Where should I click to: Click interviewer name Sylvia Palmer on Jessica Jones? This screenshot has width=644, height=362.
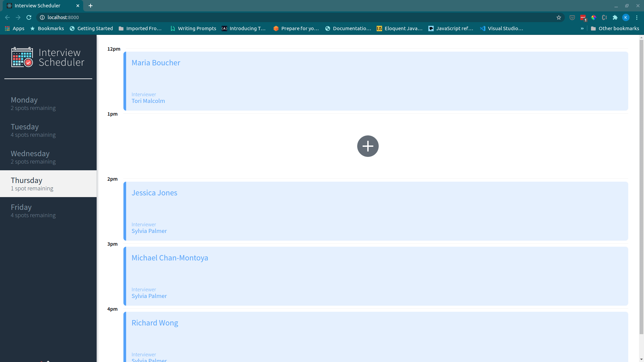coord(149,231)
